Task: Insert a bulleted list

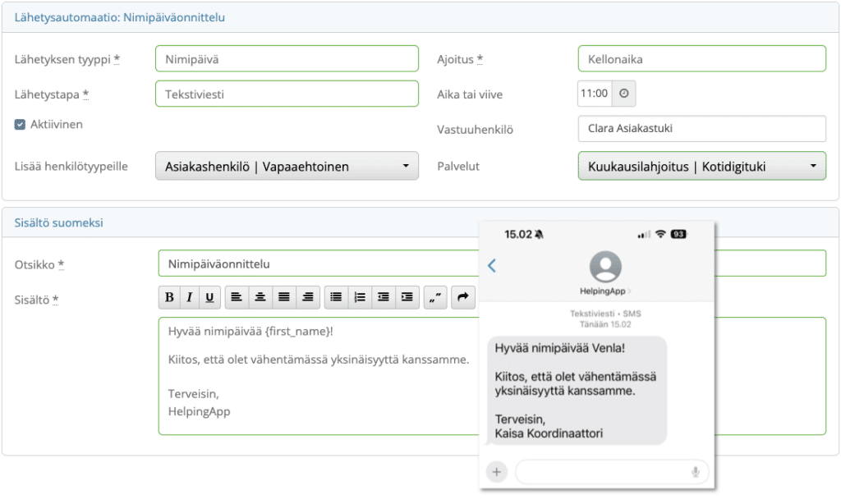Action: pyautogui.click(x=336, y=297)
